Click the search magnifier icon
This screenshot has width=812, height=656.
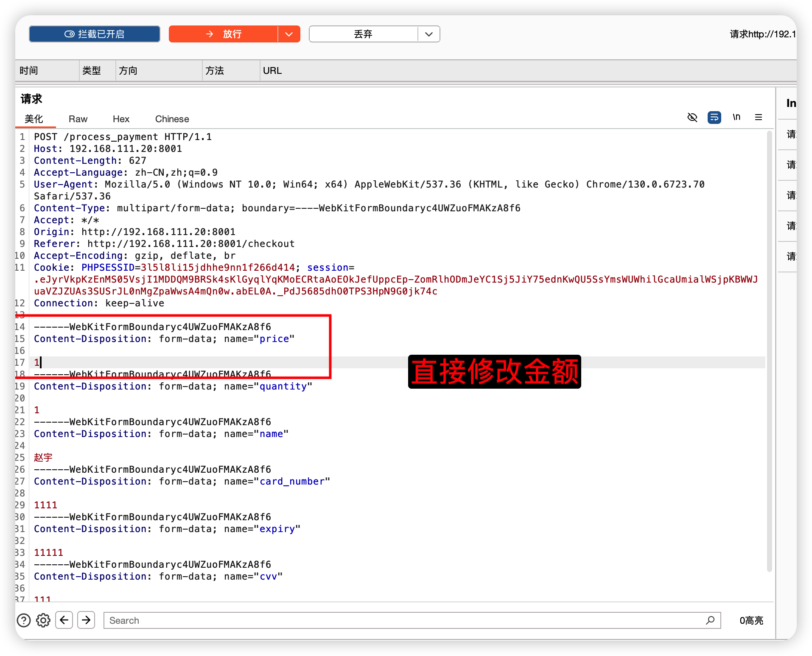point(710,620)
